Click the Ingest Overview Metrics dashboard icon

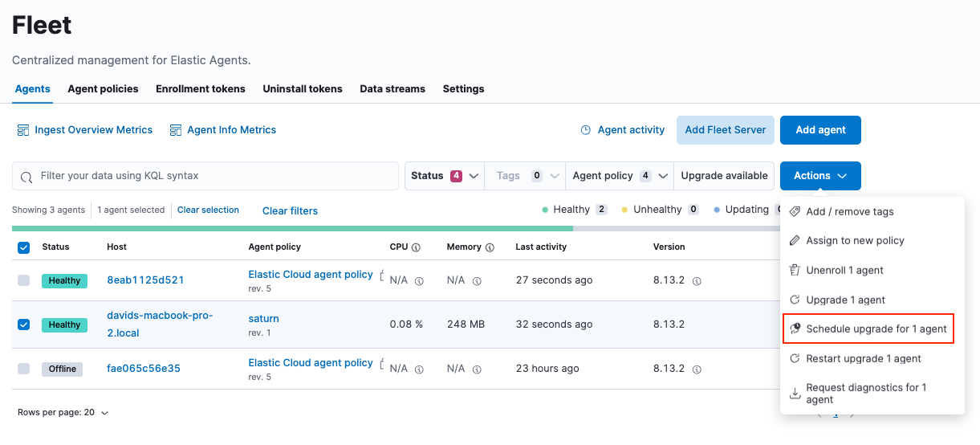pyautogui.click(x=22, y=130)
